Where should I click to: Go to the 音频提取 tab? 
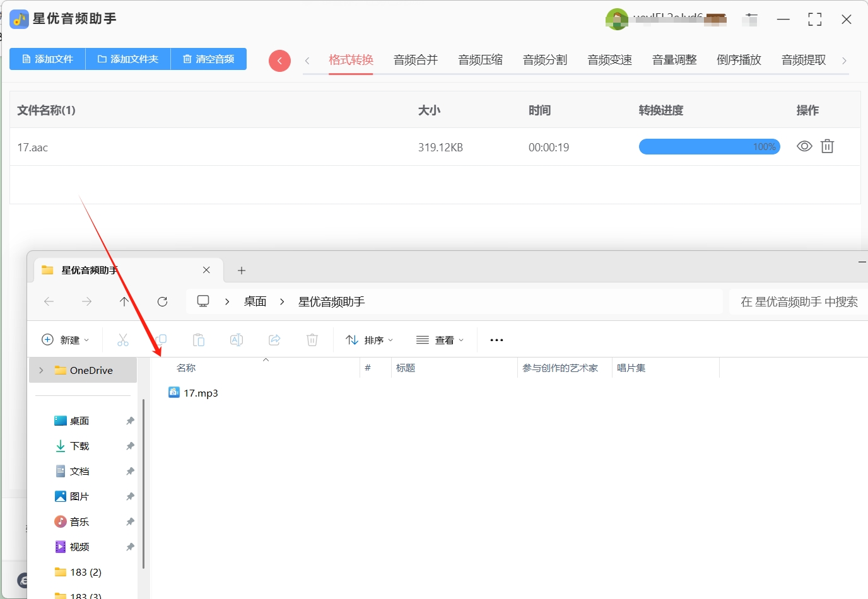pos(804,60)
